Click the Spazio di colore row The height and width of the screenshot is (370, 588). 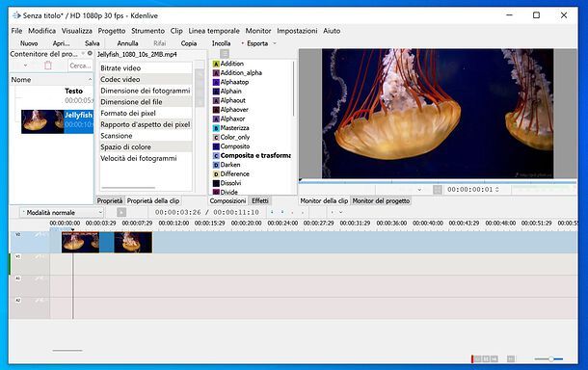coord(146,147)
